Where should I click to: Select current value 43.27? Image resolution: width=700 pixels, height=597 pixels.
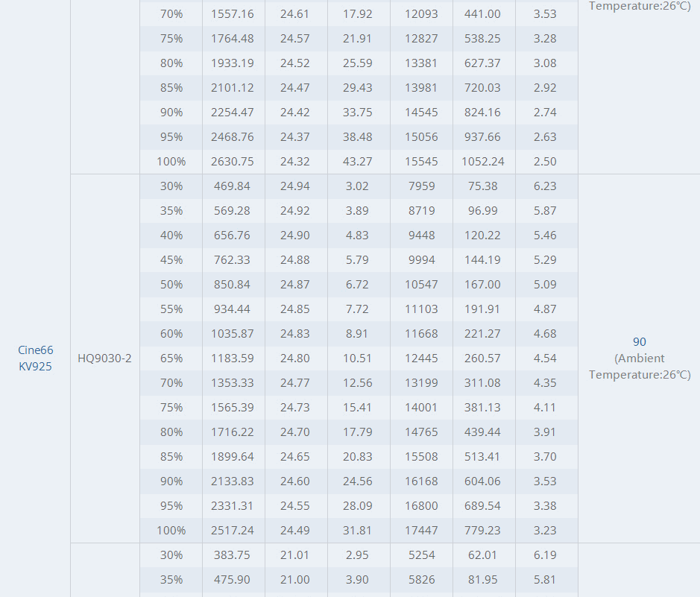pyautogui.click(x=358, y=162)
